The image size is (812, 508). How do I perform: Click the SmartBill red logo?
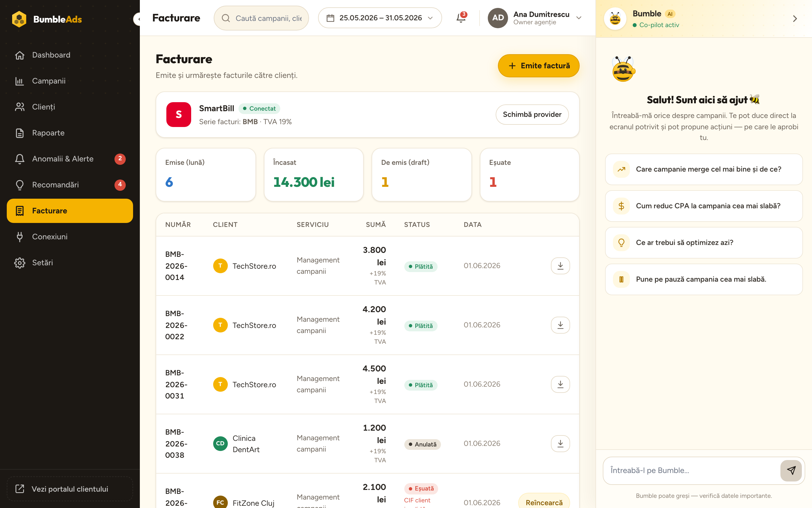pyautogui.click(x=179, y=115)
